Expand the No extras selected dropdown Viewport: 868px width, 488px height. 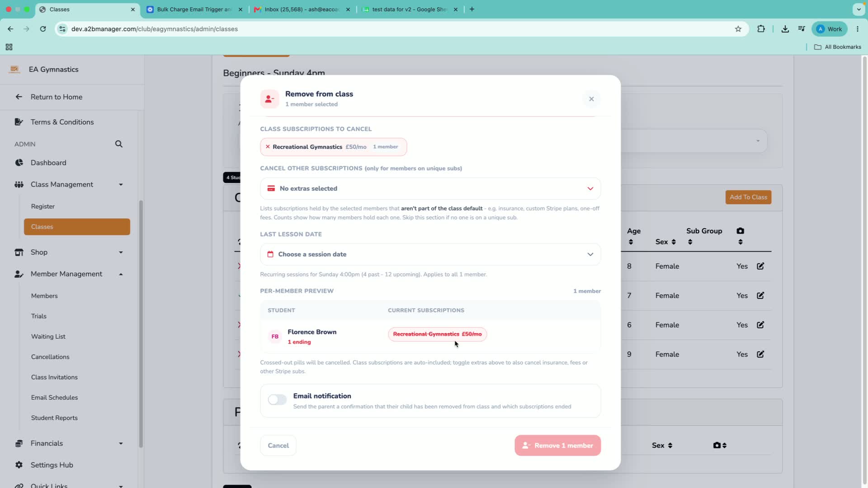click(430, 188)
